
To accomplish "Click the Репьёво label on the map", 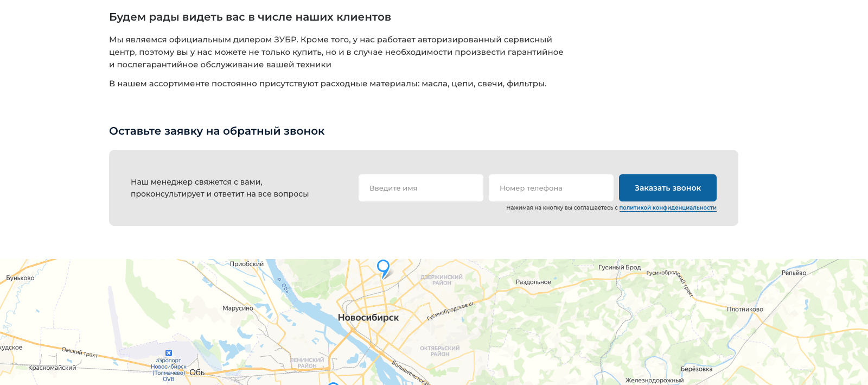I will tap(794, 273).
